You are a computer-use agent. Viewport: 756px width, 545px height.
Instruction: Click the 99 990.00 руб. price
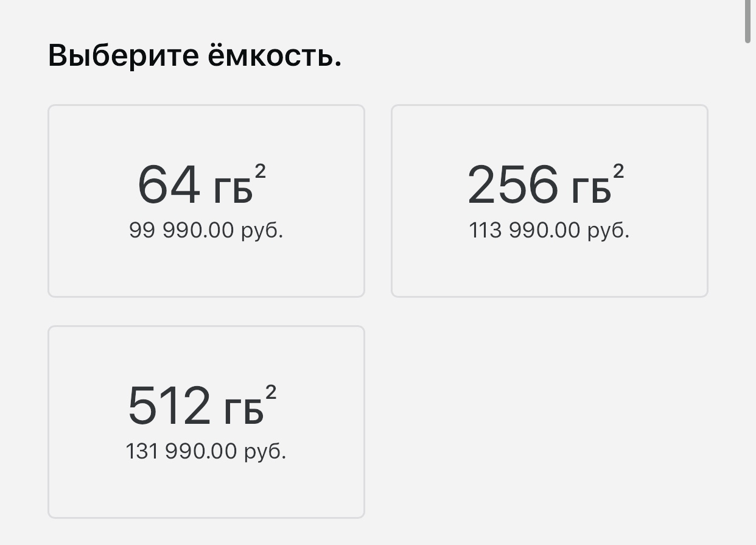tap(206, 231)
